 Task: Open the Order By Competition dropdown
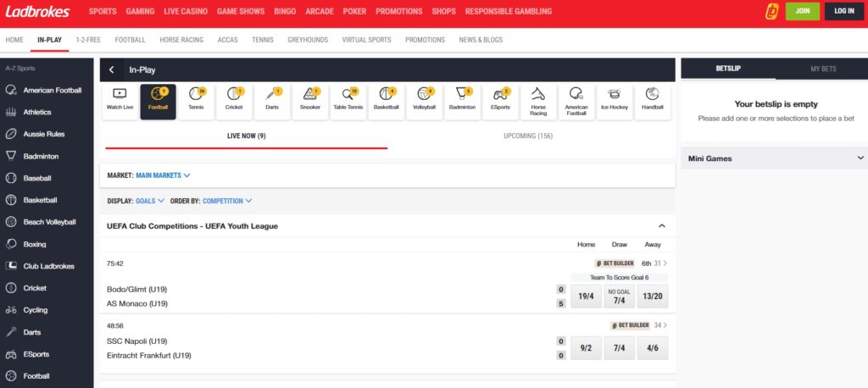[227, 201]
